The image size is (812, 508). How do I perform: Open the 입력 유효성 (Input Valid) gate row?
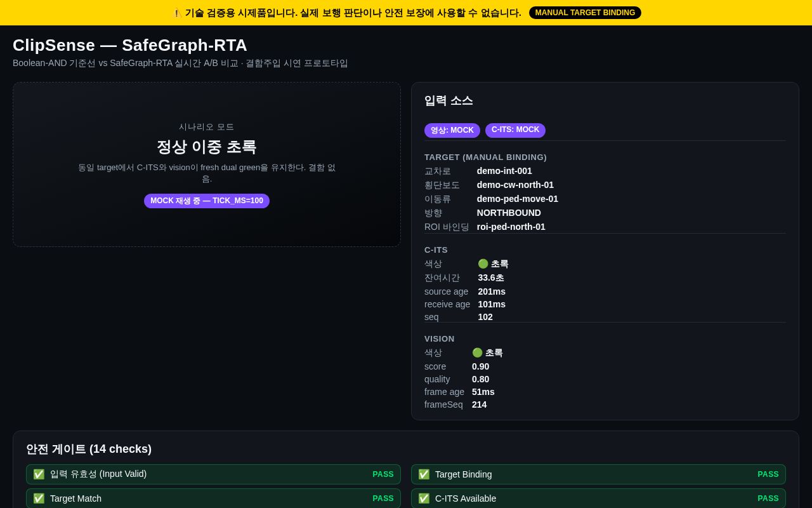[x=213, y=474]
